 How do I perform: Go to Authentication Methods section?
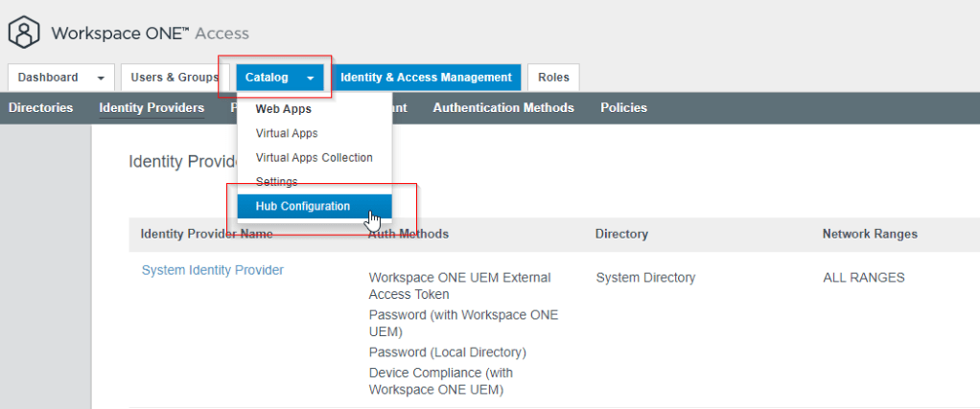502,107
